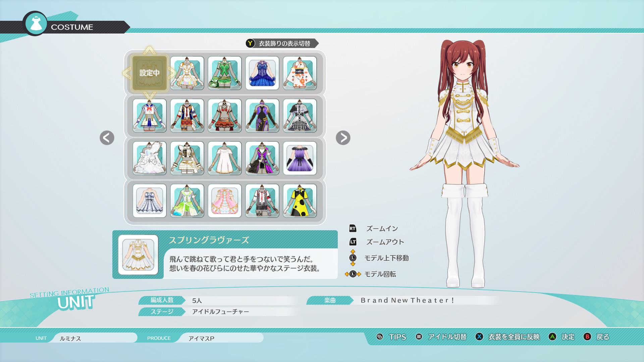Click the costume name スプリングラヴァーズ
This screenshot has width=644, height=362.
(209, 240)
